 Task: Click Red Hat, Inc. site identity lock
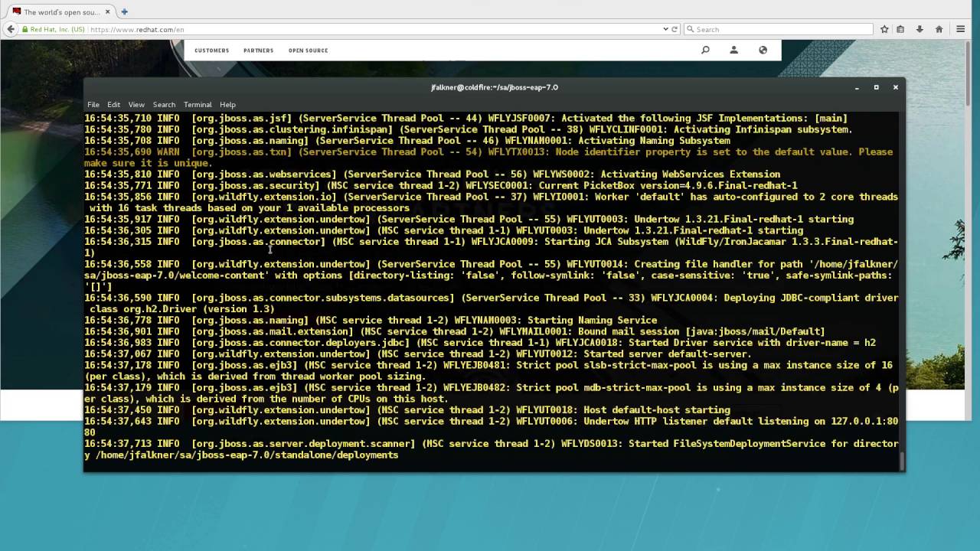click(54, 29)
